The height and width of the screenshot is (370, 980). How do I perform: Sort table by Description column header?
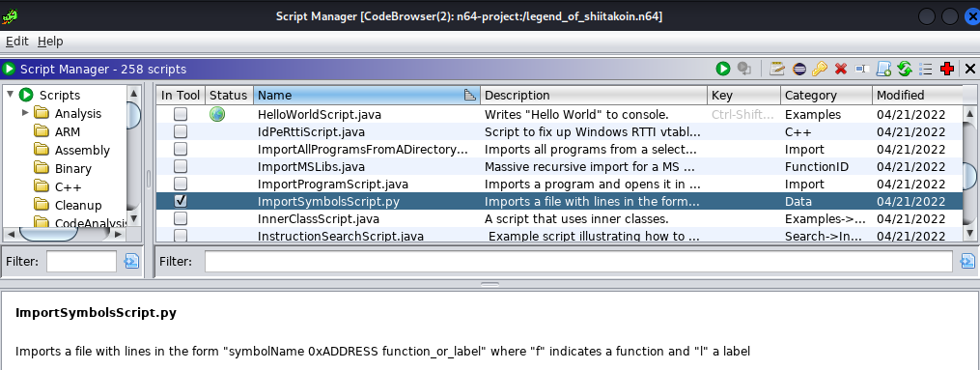pos(594,95)
